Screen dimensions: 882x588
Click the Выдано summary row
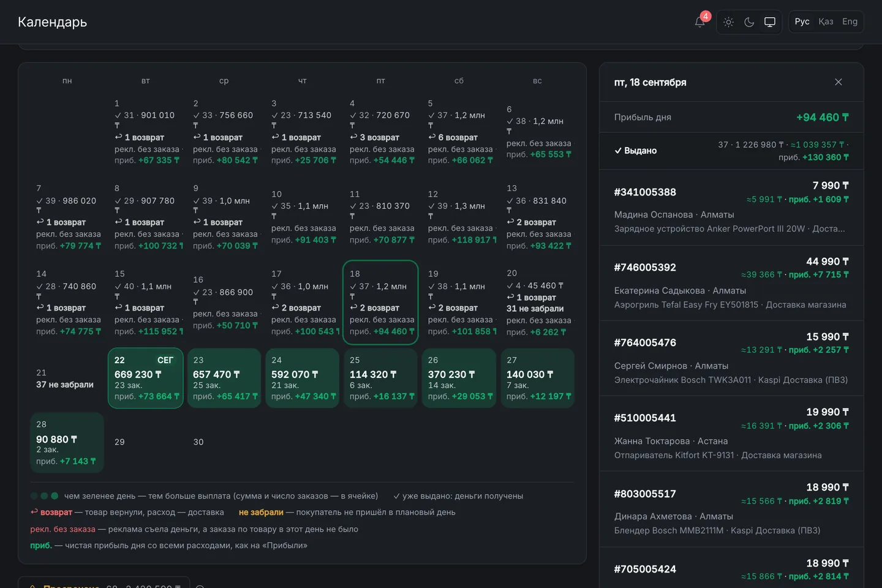coord(731,151)
